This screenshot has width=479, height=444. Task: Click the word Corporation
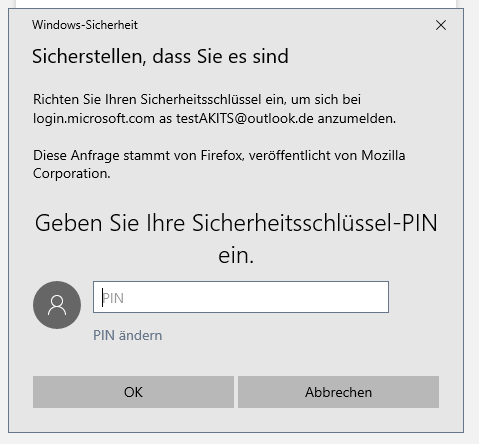(x=71, y=174)
